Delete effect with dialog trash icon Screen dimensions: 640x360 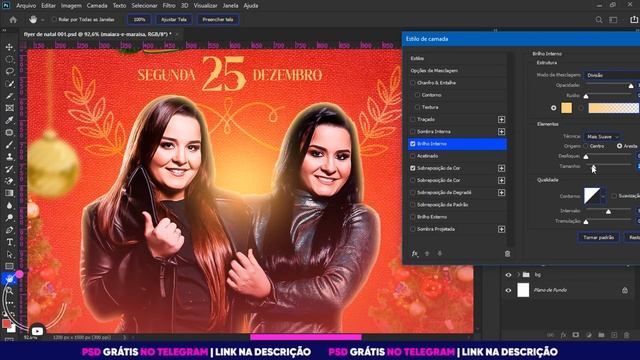507,253
